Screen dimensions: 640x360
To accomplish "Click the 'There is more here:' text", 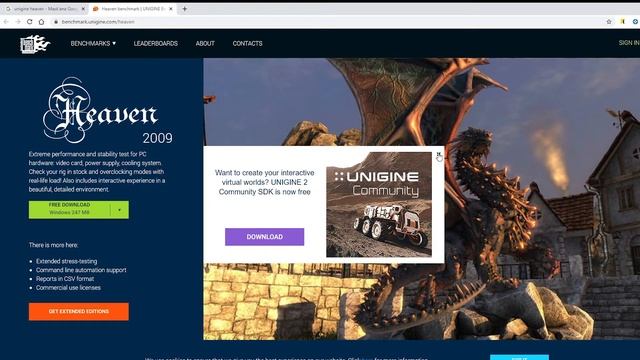I will pyautogui.click(x=53, y=245).
